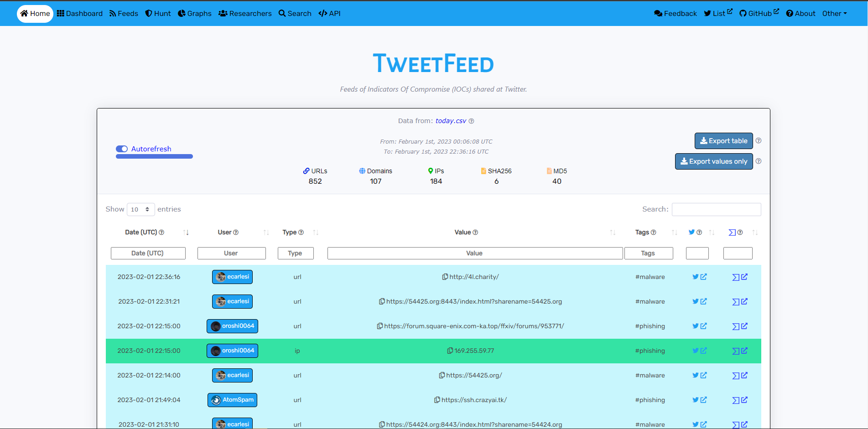Click the Export values only button

[x=714, y=161]
